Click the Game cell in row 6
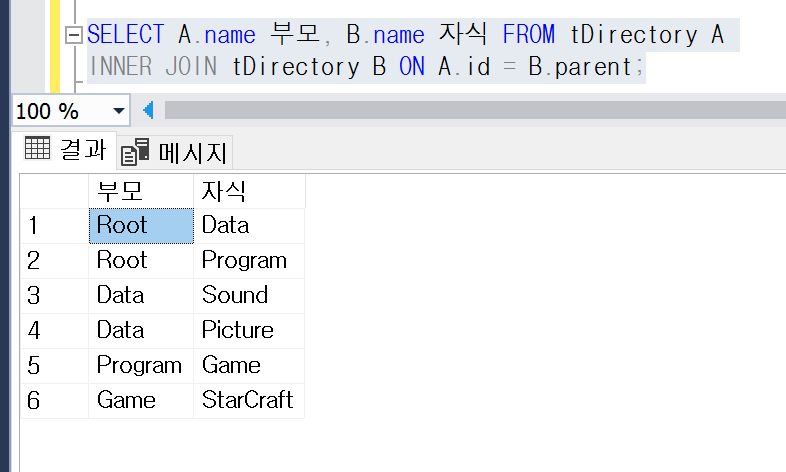Viewport: 786px width, 472px height. 141,401
